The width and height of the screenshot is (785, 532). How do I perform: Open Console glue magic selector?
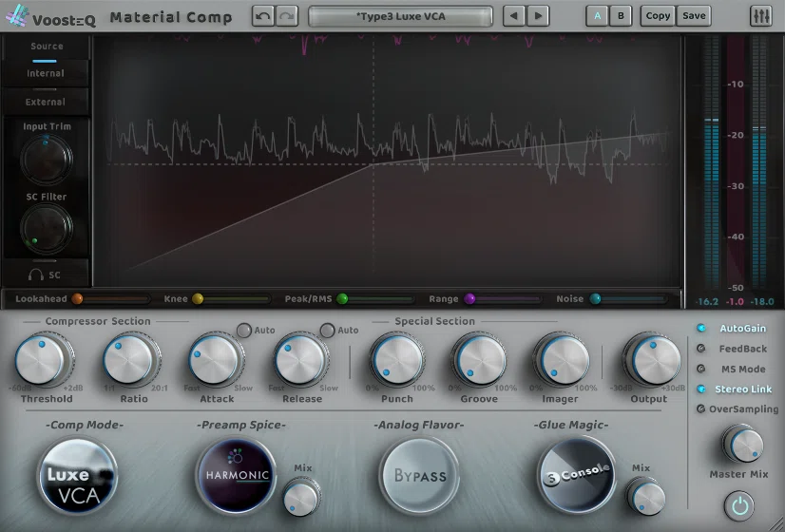[577, 476]
